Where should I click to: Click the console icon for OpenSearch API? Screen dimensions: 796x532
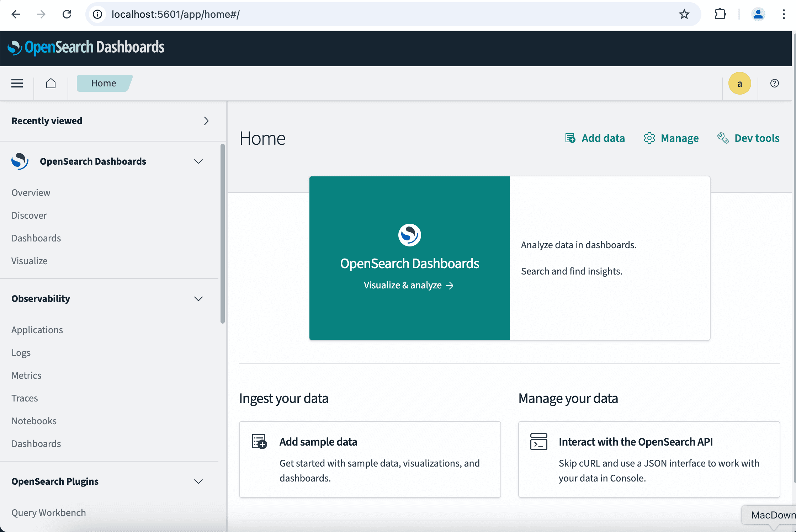tap(538, 441)
